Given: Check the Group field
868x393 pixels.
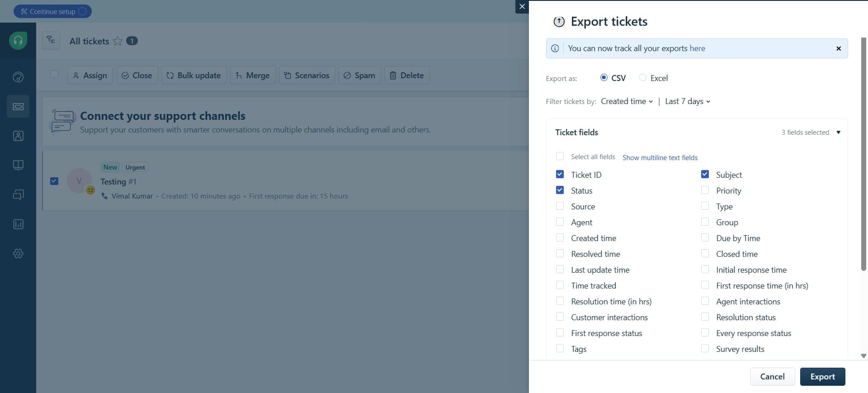Looking at the screenshot, I should (x=705, y=222).
